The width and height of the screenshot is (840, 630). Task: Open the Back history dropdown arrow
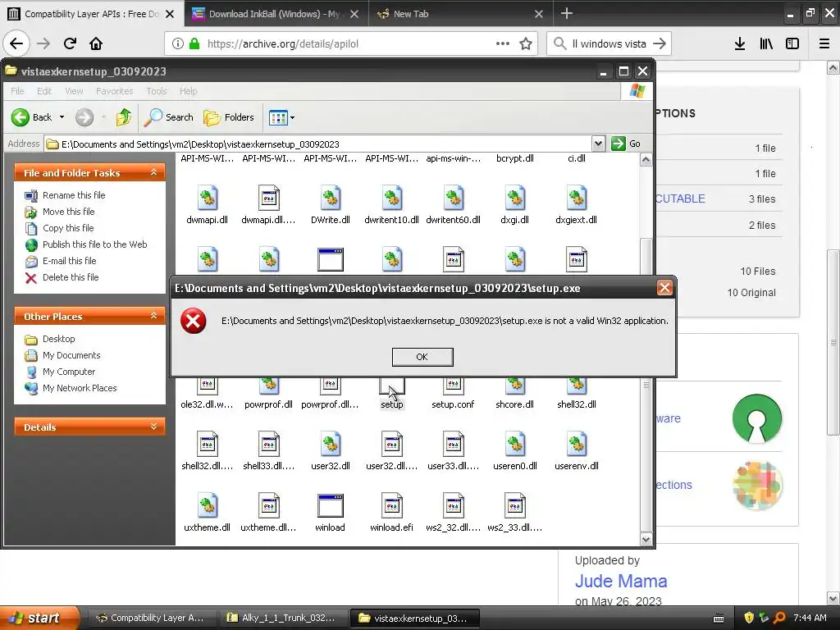pyautogui.click(x=62, y=117)
